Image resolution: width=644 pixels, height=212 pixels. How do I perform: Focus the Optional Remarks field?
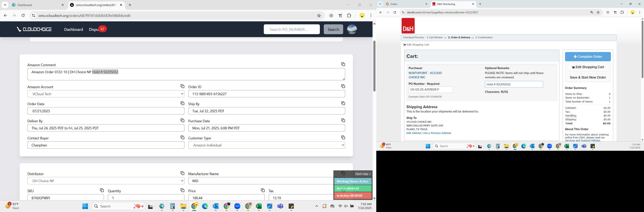point(513,84)
